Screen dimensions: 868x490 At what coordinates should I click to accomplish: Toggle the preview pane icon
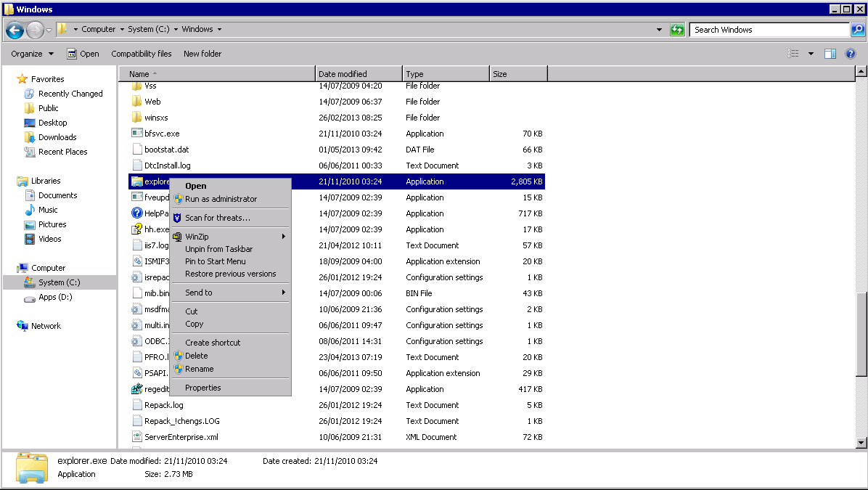click(830, 54)
